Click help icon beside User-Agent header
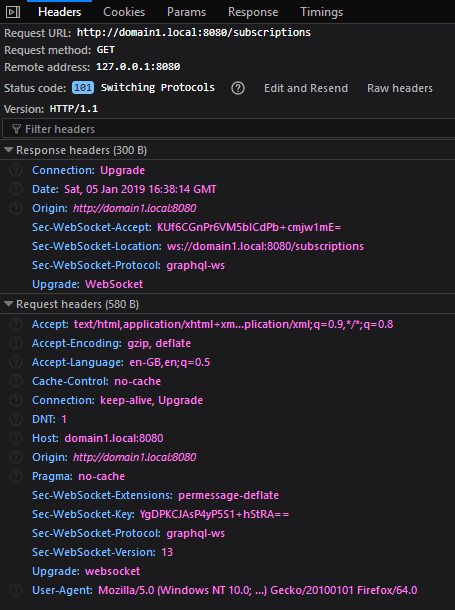Image resolution: width=455 pixels, height=610 pixels. [16, 590]
